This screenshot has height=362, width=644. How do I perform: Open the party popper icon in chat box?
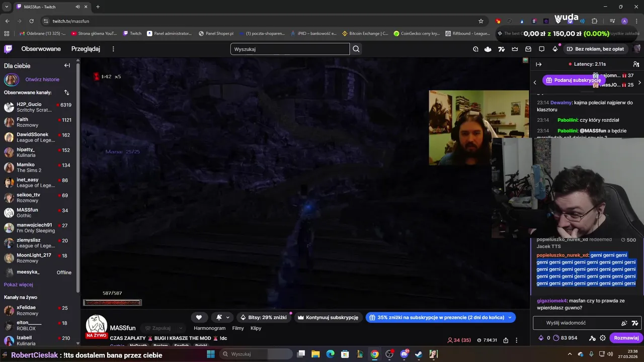point(624,323)
